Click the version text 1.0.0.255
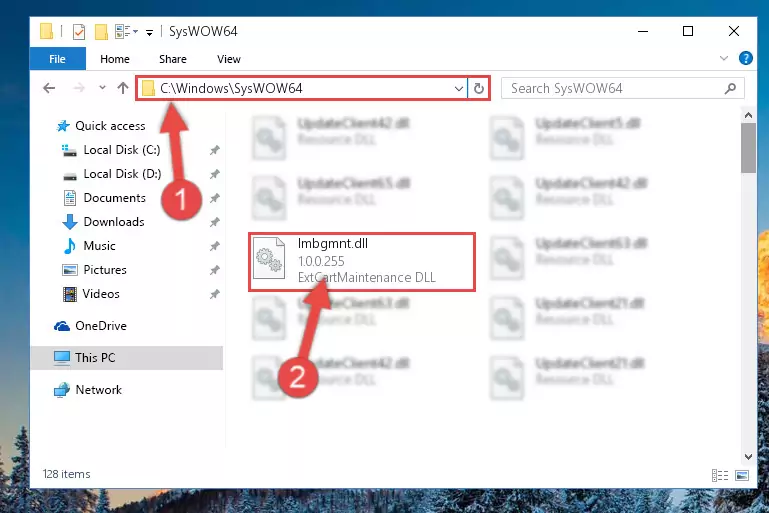This screenshot has height=513, width=769. [321, 261]
